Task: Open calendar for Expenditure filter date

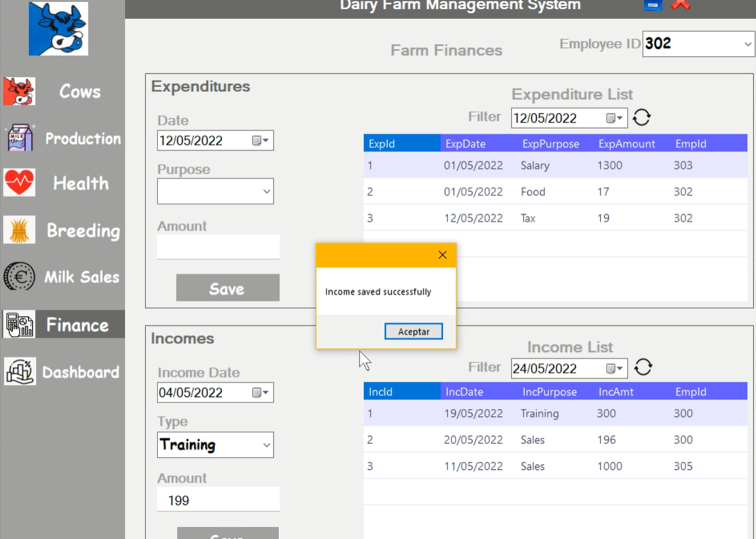Action: click(614, 118)
